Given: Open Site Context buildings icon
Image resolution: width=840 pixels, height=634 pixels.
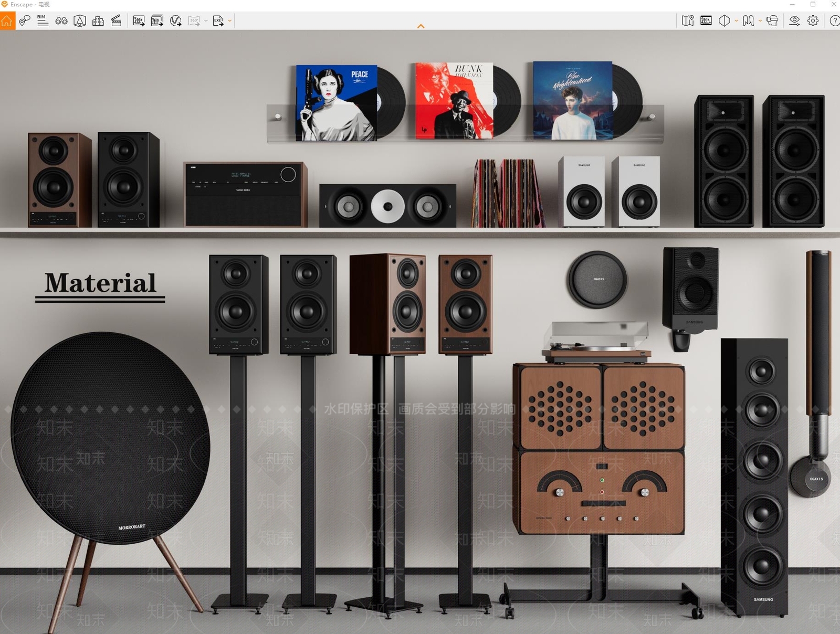Looking at the screenshot, I should click(x=98, y=21).
